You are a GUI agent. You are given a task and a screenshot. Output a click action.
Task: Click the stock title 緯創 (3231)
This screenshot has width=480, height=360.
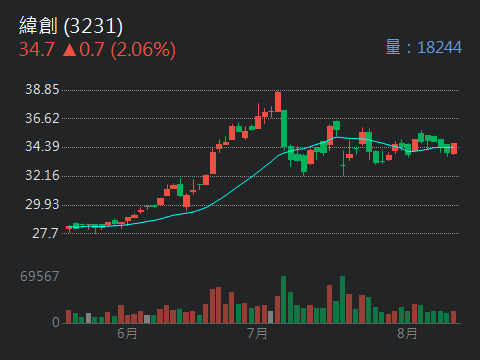click(71, 26)
